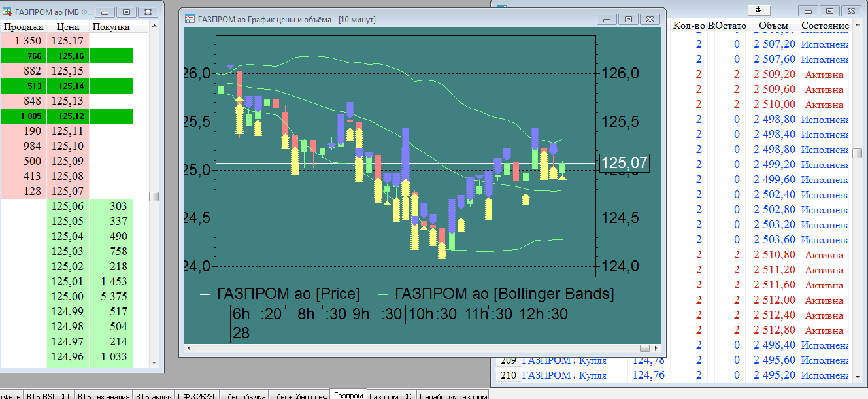Click price 124,78 in order row 209

pos(648,360)
